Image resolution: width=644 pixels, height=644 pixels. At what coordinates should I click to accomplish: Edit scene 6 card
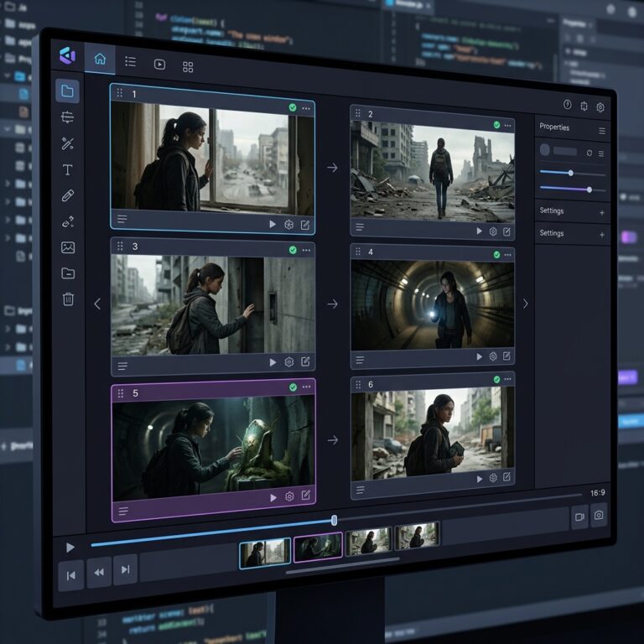506,477
